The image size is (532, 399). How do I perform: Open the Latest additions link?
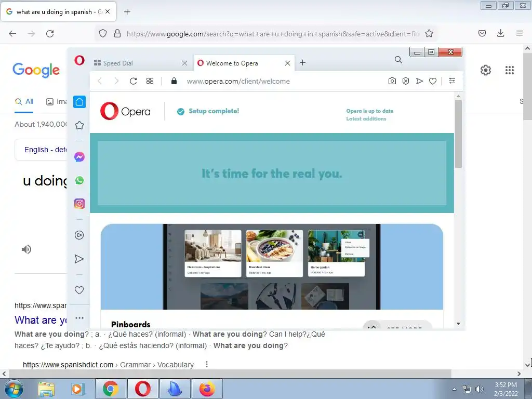pyautogui.click(x=366, y=119)
